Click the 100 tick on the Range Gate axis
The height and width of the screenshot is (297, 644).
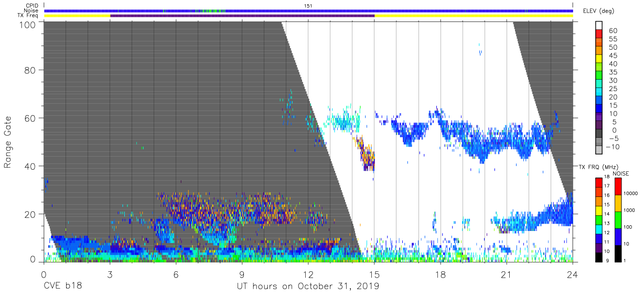click(28, 24)
